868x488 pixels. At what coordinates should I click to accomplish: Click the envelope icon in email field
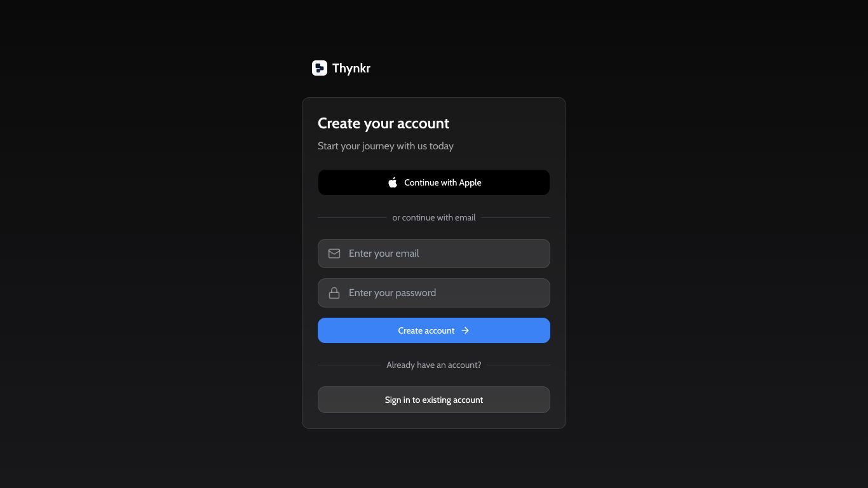click(334, 254)
